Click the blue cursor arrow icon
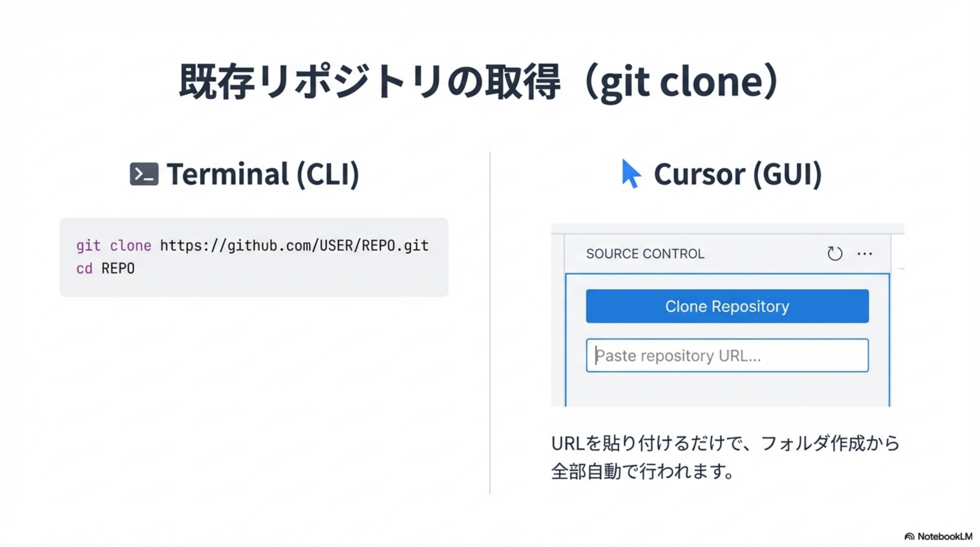 [x=631, y=174]
